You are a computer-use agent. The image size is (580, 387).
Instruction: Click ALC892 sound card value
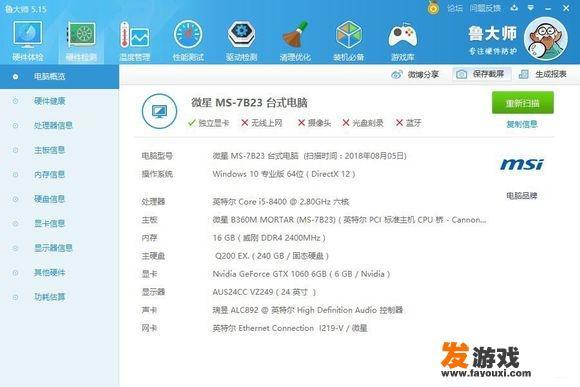point(308,310)
